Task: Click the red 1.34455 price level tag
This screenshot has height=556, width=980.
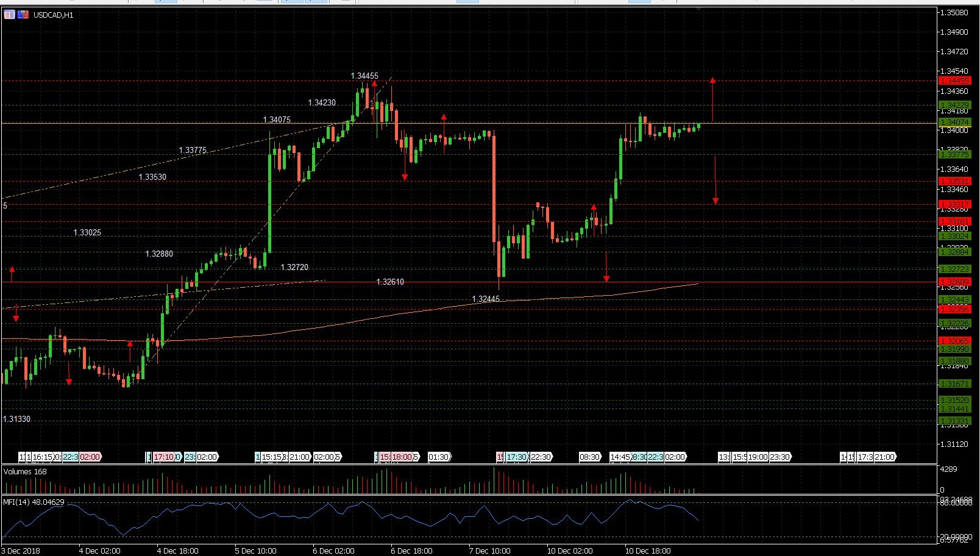Action: click(x=955, y=81)
